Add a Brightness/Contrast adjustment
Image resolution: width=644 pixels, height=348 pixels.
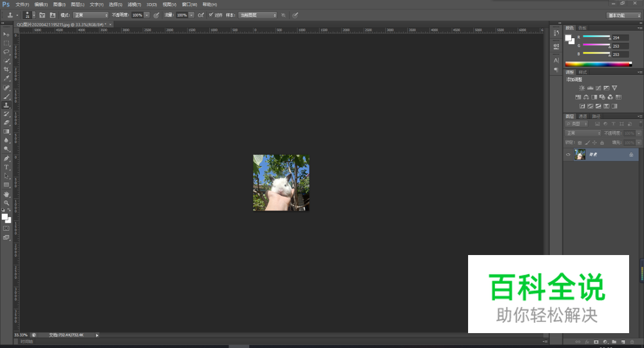582,88
